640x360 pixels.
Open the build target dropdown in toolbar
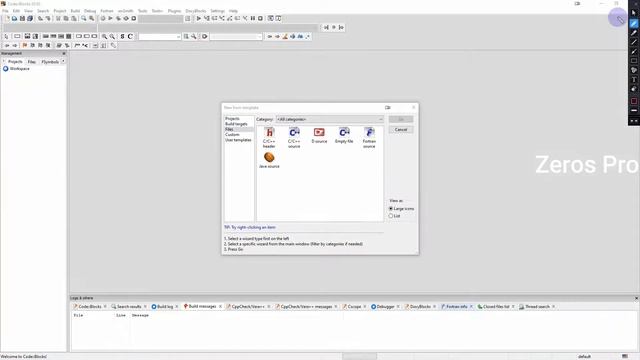point(161,18)
